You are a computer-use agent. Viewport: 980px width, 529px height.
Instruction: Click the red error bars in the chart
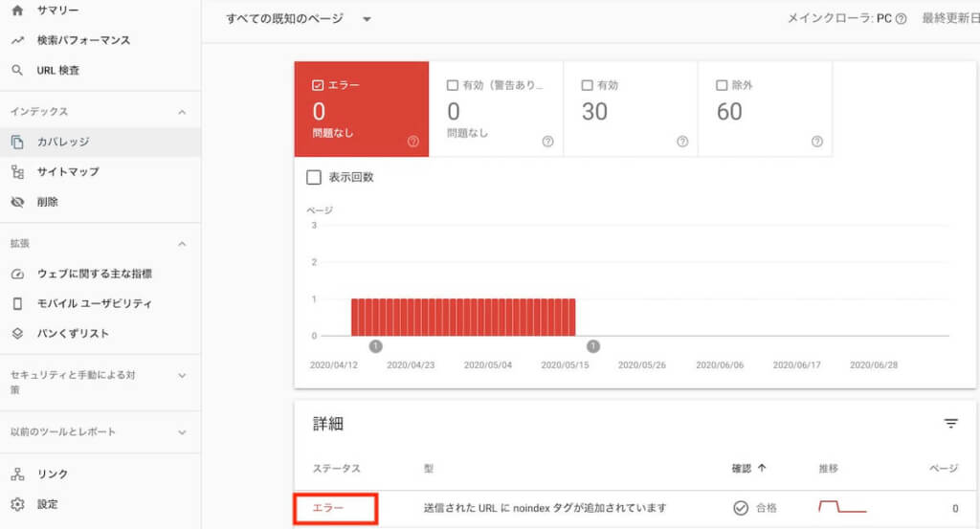coord(463,318)
